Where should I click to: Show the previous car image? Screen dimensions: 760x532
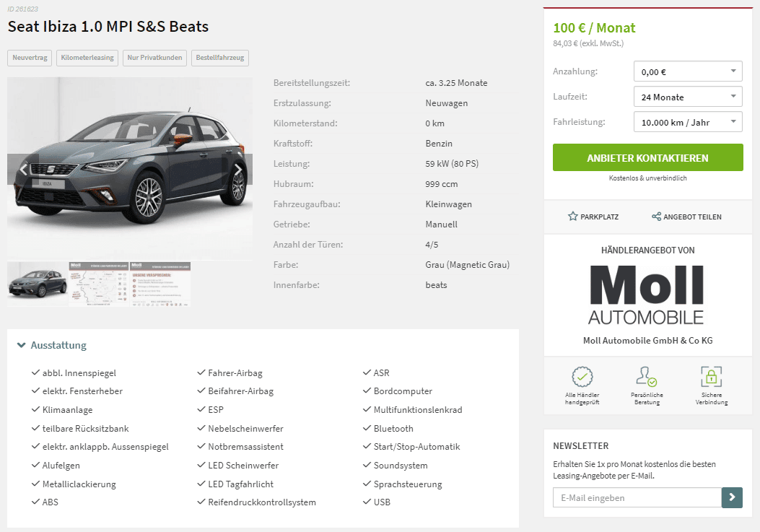pyautogui.click(x=23, y=169)
